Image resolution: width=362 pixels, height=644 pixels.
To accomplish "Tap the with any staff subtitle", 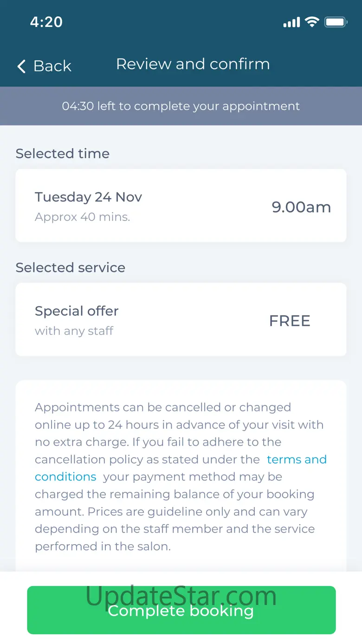I will click(x=74, y=331).
